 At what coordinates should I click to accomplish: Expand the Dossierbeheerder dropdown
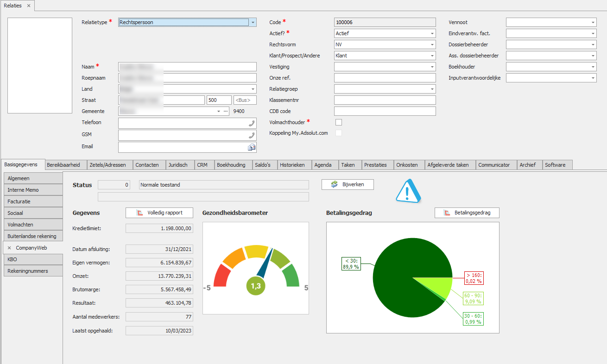coord(593,44)
